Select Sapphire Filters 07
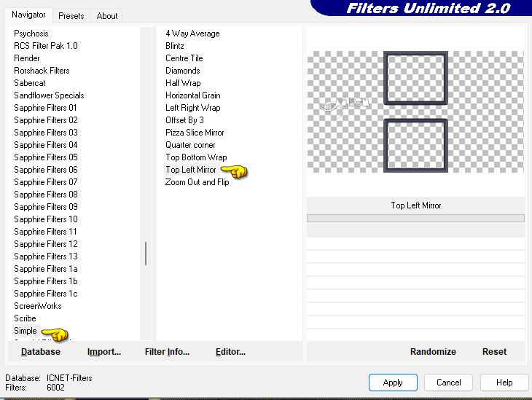This screenshot has height=400, width=532. click(46, 182)
